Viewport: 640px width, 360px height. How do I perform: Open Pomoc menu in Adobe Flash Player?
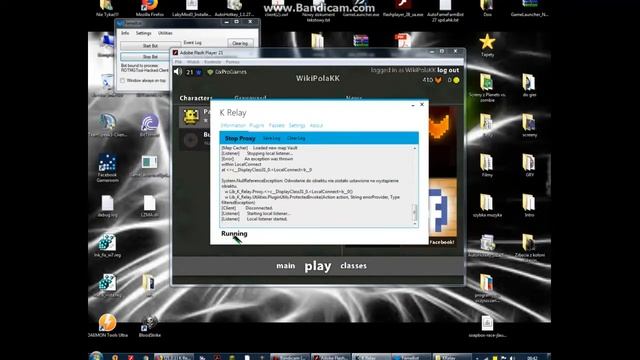[x=232, y=62]
